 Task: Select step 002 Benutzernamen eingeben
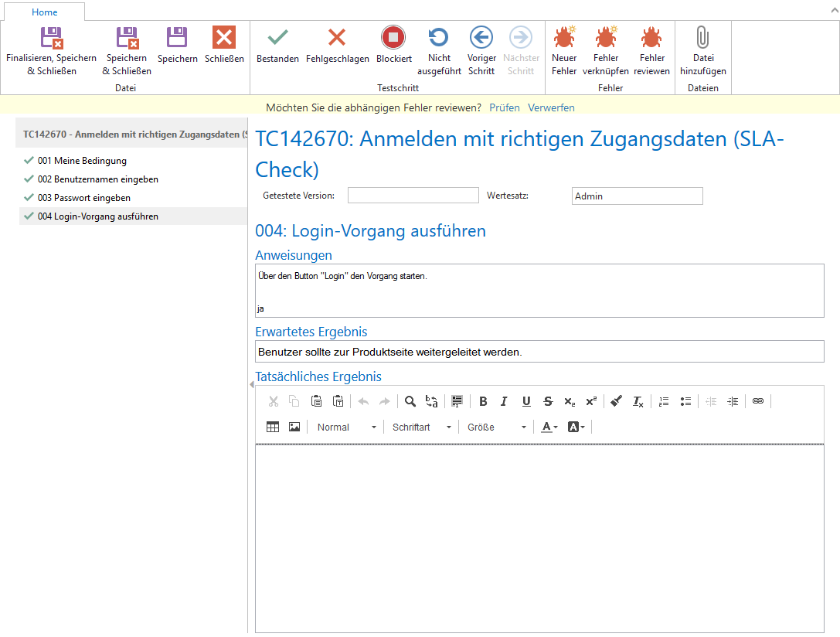97,179
